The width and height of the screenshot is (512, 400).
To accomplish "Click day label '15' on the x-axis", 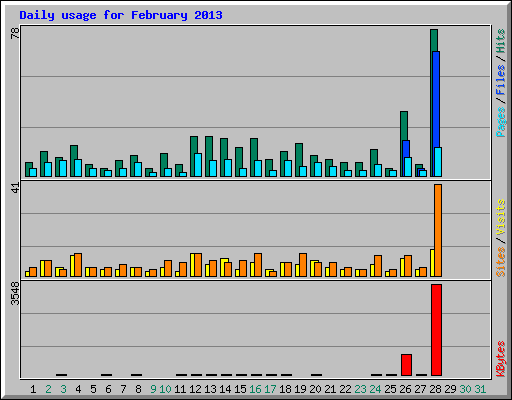I will pyautogui.click(x=240, y=389).
